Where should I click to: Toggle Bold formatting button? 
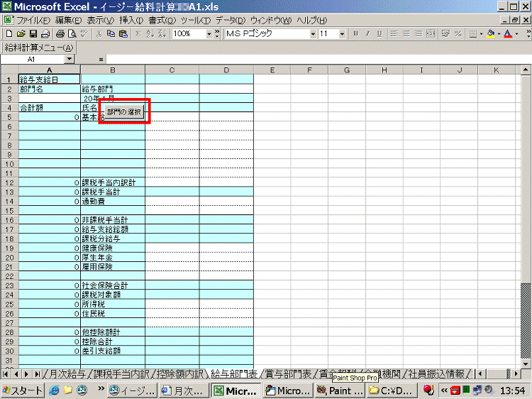(x=356, y=33)
